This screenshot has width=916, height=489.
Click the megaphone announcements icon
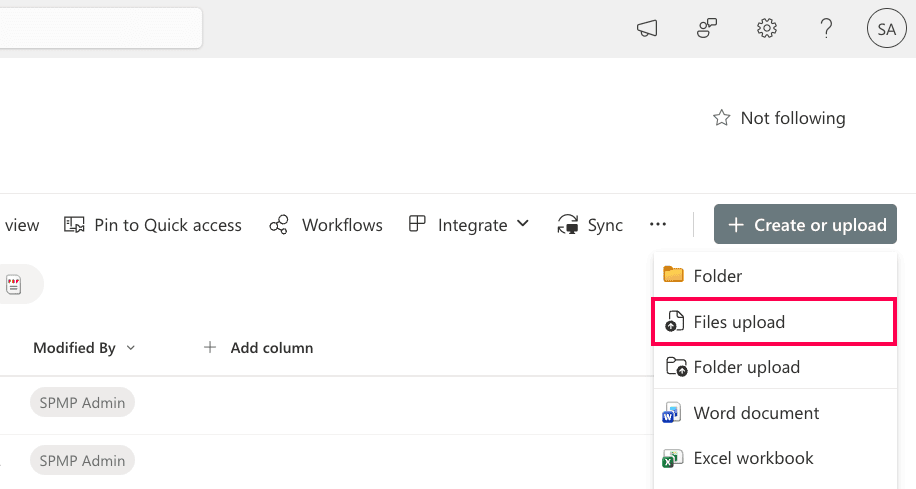click(647, 29)
